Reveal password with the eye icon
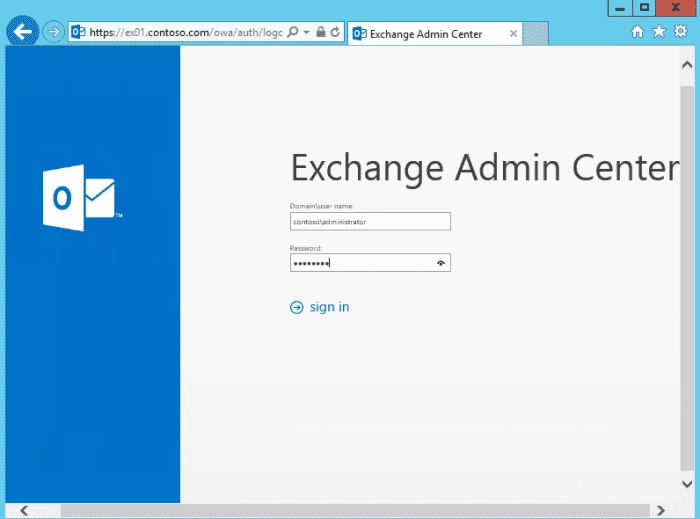Screen dimensions: 700x519 441,263
